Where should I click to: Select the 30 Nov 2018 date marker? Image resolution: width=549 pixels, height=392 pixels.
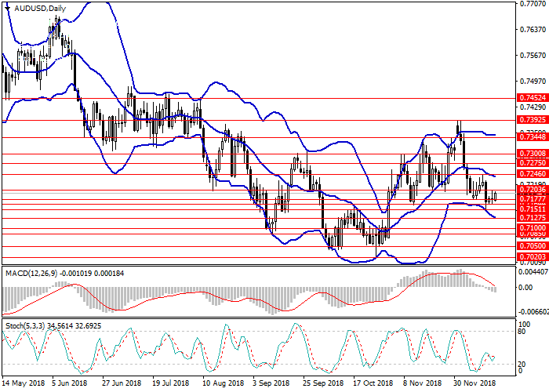tap(473, 384)
